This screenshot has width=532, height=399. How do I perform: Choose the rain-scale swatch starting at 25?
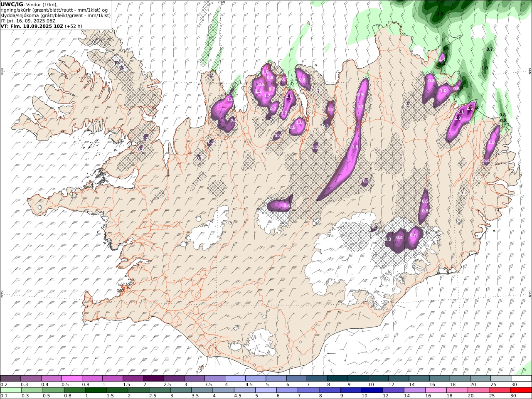499,390
